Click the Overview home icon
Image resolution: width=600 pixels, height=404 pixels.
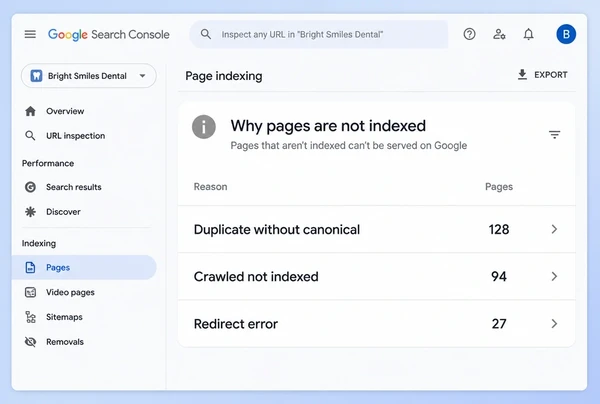[x=30, y=111]
